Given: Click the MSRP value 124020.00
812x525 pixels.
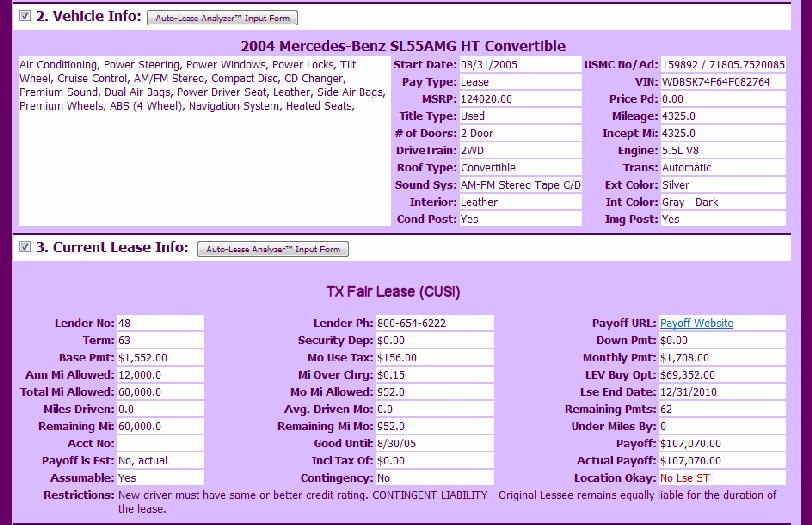Looking at the screenshot, I should (x=520, y=99).
